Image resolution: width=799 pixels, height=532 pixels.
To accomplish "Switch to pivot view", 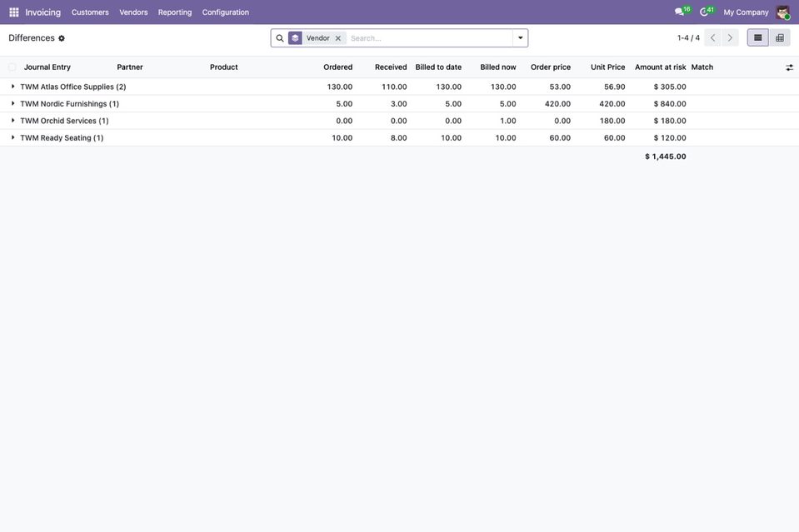I will [780, 37].
